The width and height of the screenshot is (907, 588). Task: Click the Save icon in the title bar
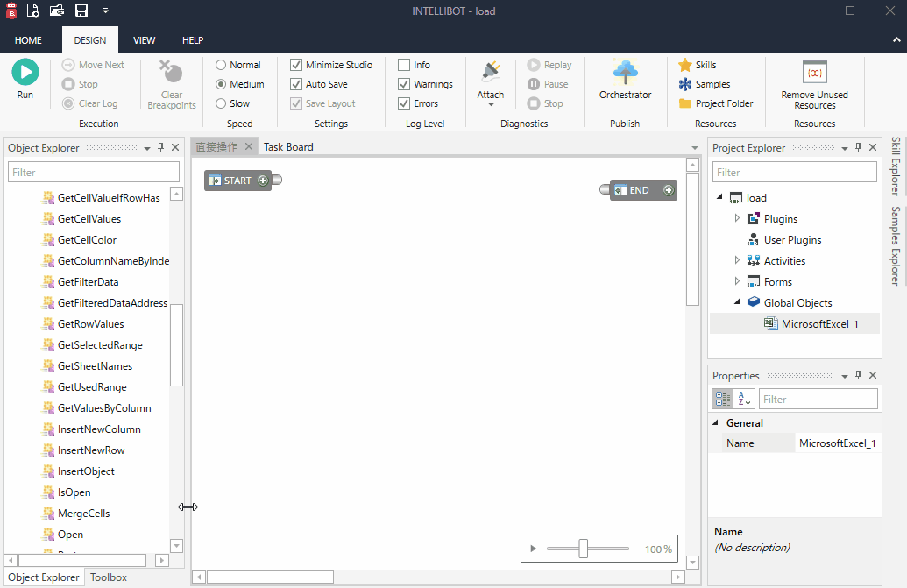click(x=81, y=11)
